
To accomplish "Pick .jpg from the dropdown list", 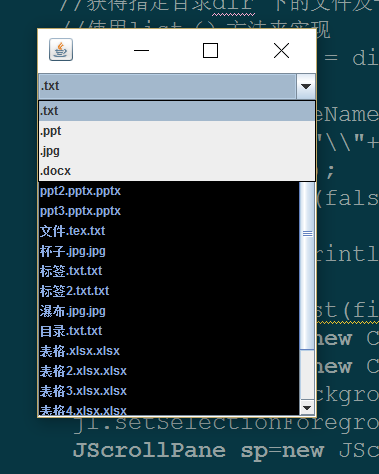I will tap(177, 151).
